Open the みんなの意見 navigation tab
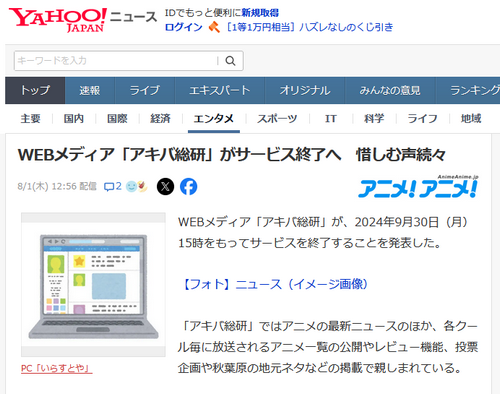Viewport: 500px width, 394px height. [x=390, y=90]
